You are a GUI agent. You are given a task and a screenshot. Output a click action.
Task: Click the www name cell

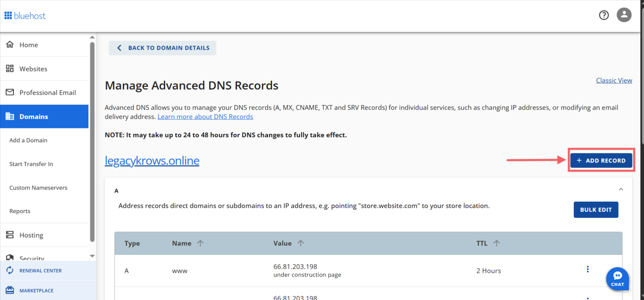point(180,271)
